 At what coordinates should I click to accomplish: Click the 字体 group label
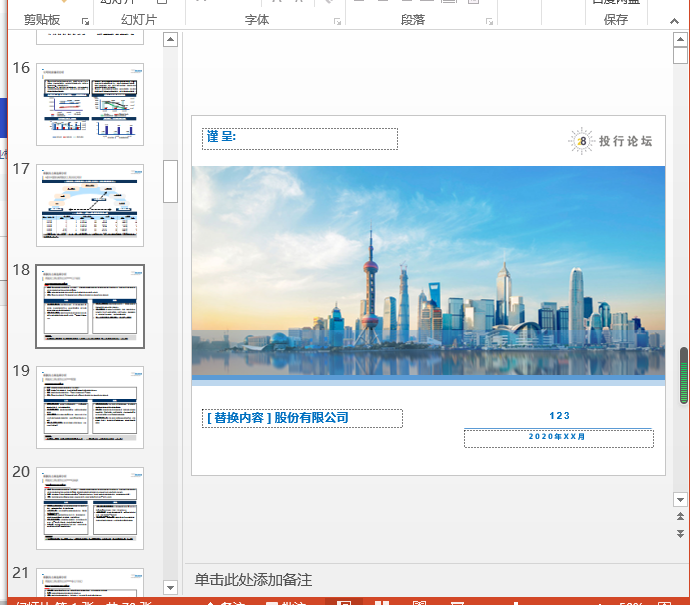pyautogui.click(x=257, y=20)
